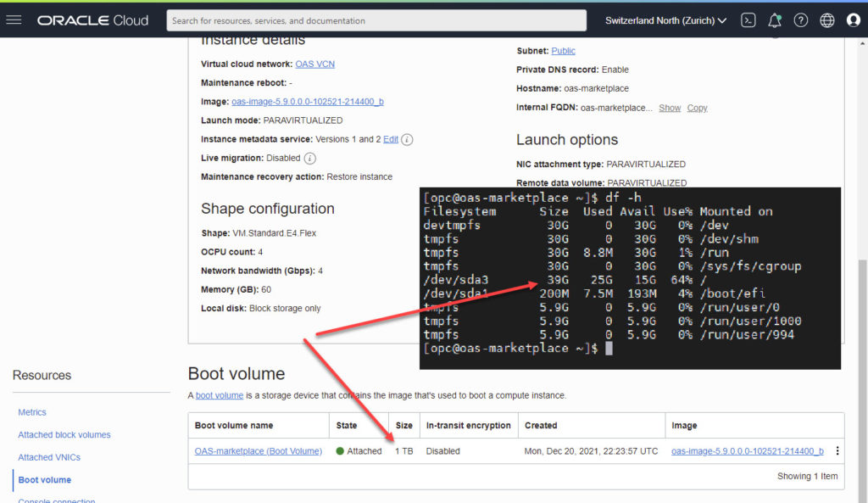868x503 pixels.
Task: Open the OAS VCN network link
Action: [x=315, y=64]
